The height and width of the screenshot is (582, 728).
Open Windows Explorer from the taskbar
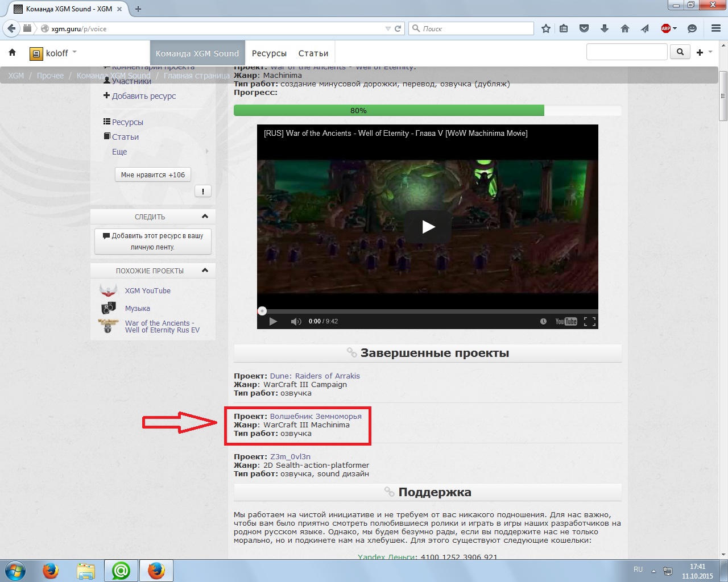(x=86, y=571)
